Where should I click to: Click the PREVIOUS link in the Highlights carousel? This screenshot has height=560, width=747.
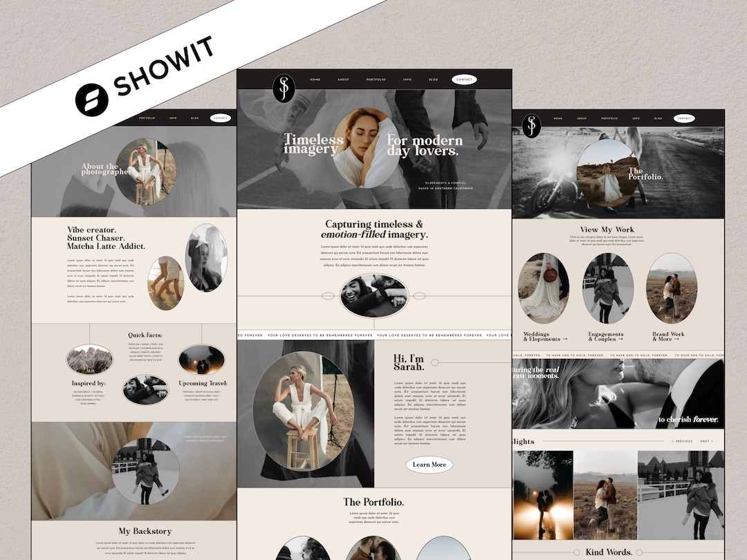point(684,440)
